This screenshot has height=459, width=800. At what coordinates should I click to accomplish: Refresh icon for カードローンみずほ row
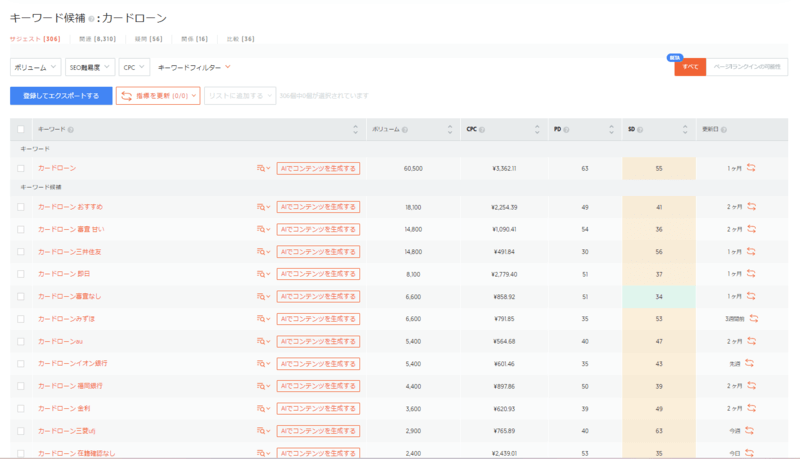pyautogui.click(x=754, y=318)
